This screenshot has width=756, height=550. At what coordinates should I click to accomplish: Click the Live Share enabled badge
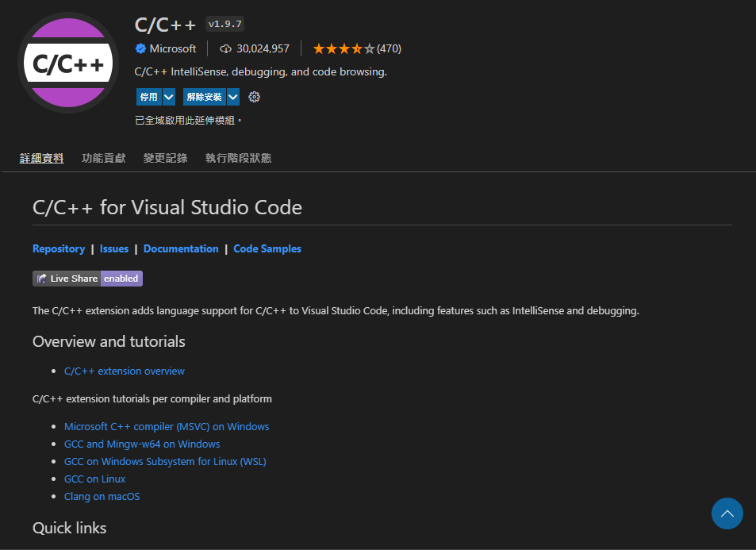(x=87, y=279)
